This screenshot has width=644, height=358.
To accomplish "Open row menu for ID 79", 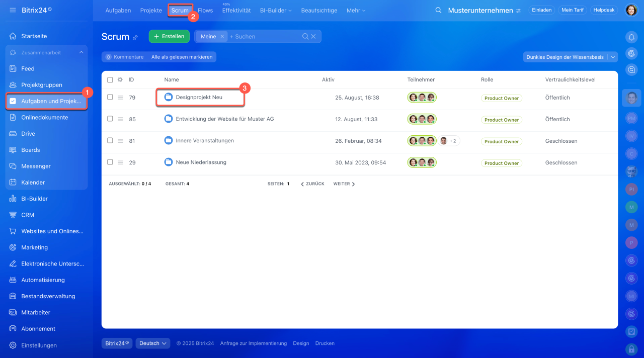I will [120, 98].
